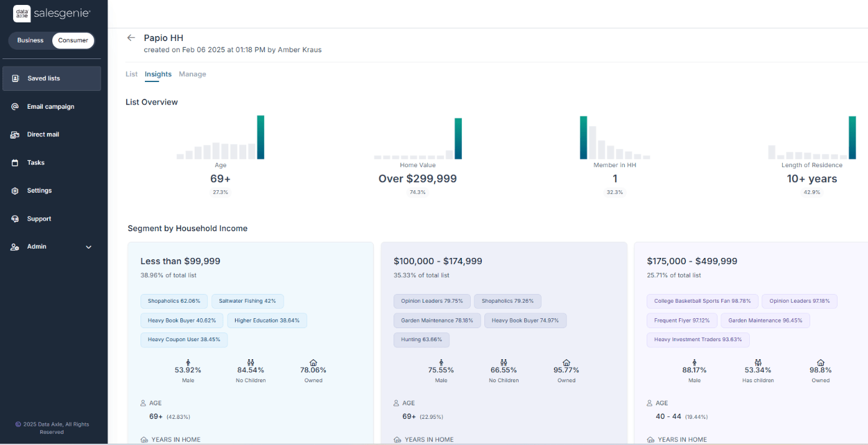
Task: Click the Admin user icon
Action: pos(15,247)
